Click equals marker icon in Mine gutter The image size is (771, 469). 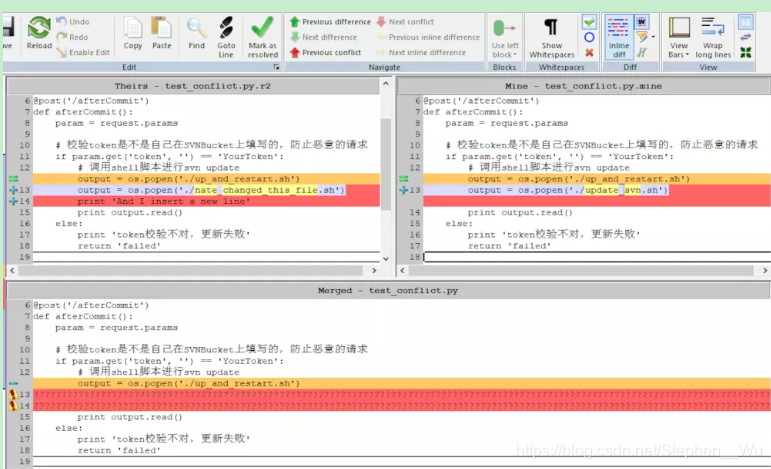404,178
